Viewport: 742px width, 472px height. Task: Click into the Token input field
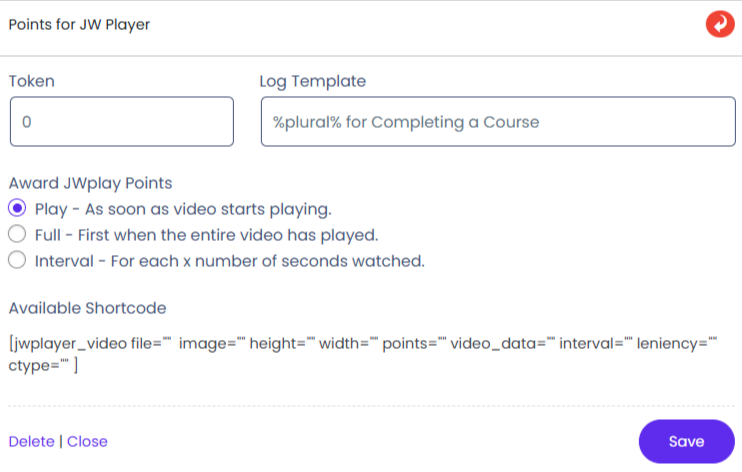[121, 122]
